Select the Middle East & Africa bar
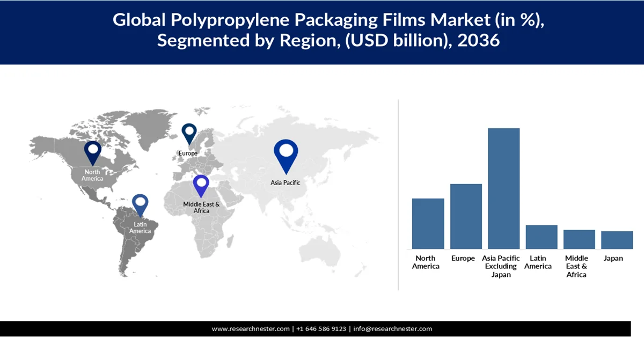This screenshot has height=337, width=644. [x=579, y=239]
